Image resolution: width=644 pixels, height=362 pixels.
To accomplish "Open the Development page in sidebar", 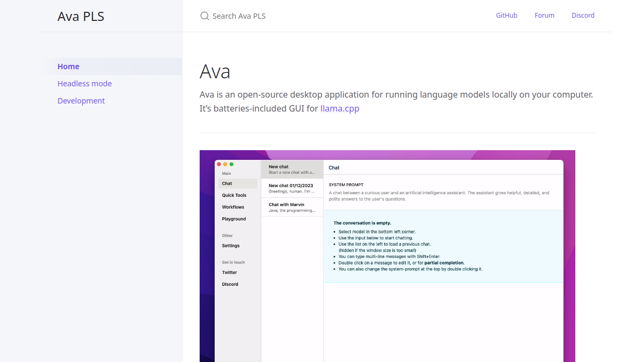I will 81,101.
